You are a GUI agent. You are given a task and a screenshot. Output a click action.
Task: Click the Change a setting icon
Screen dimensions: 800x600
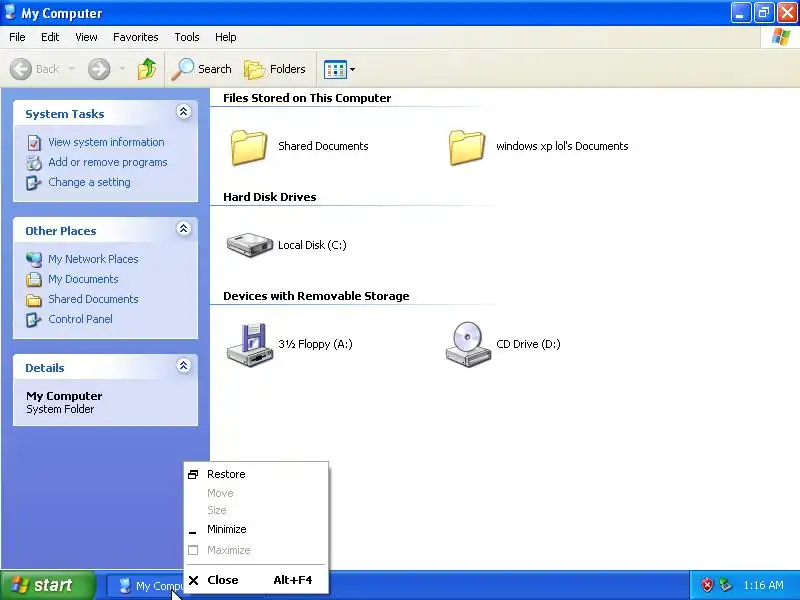coord(34,183)
